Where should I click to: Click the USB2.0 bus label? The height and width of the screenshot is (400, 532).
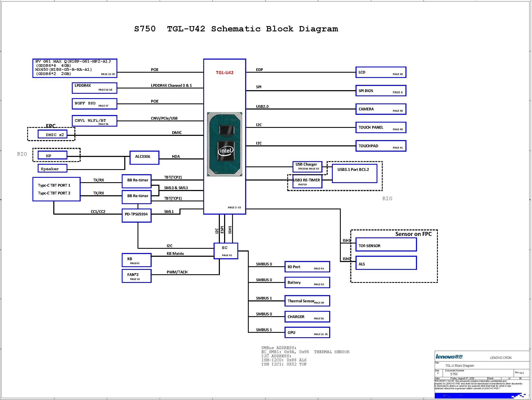(262, 107)
